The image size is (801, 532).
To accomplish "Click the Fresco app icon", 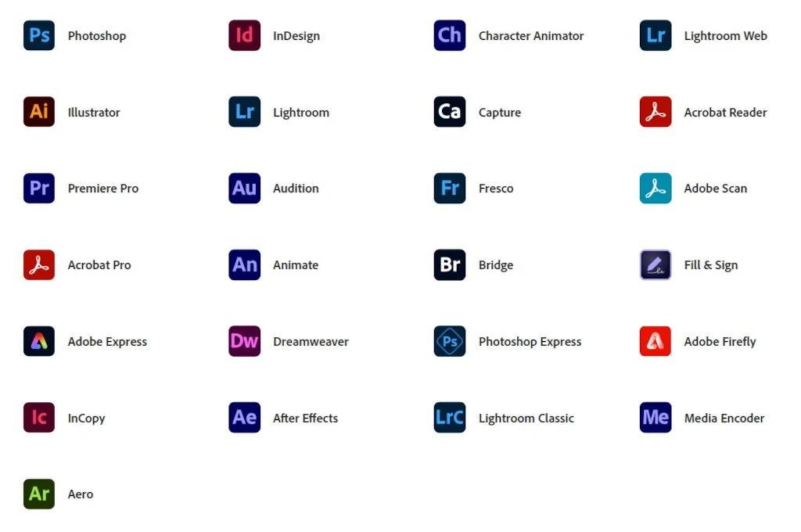I will [448, 188].
